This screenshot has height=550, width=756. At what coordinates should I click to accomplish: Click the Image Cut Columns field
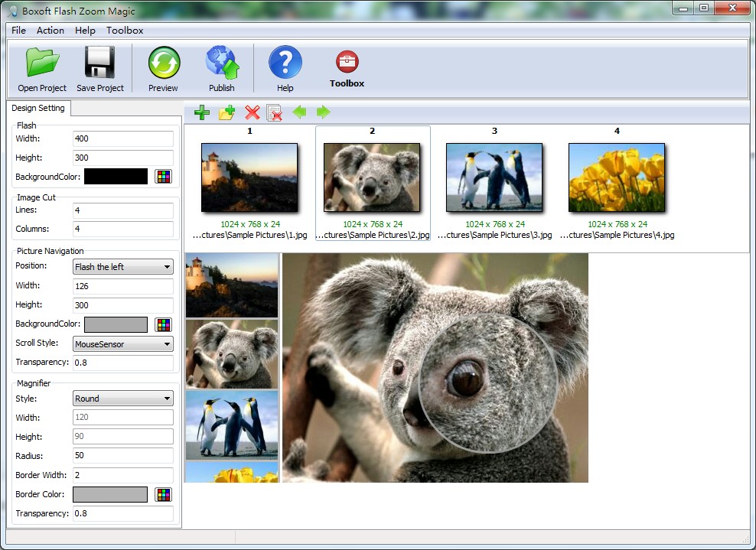coord(123,229)
